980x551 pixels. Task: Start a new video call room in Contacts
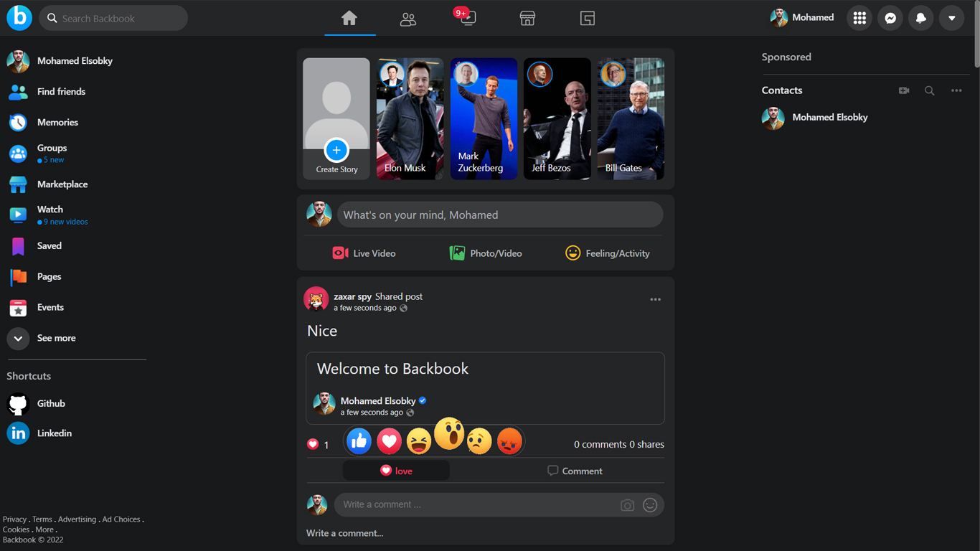(904, 90)
